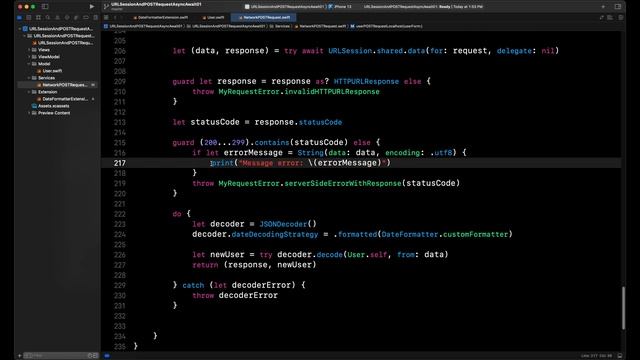Click the blue debug area indicator at bottom
This screenshot has height=360, width=640.
pos(107,356)
